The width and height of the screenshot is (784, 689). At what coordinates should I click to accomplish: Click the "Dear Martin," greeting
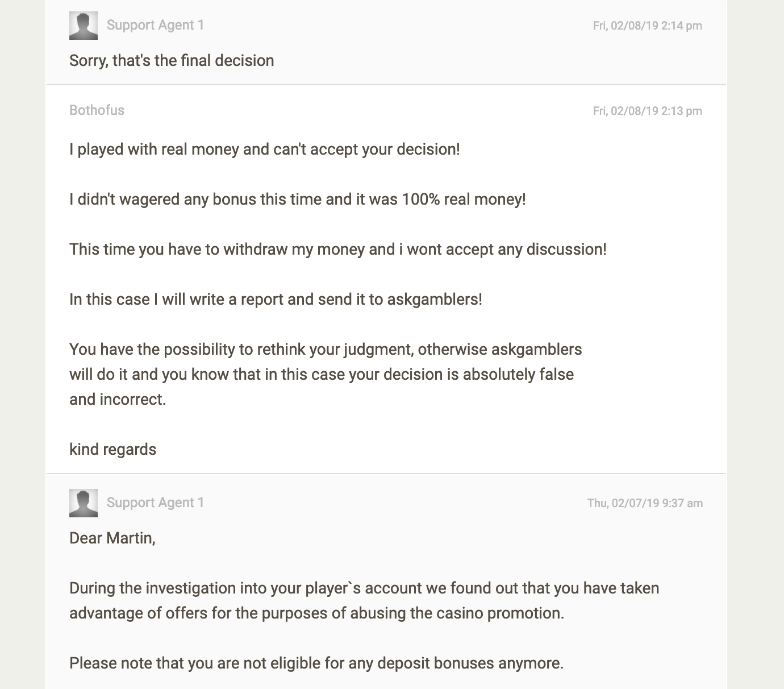(x=112, y=538)
